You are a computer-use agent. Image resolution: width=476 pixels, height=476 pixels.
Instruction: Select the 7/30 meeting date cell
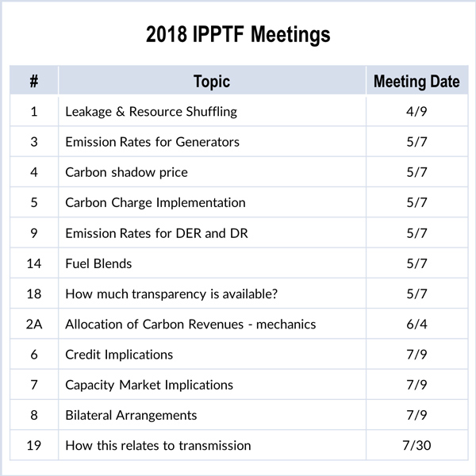[x=416, y=445]
